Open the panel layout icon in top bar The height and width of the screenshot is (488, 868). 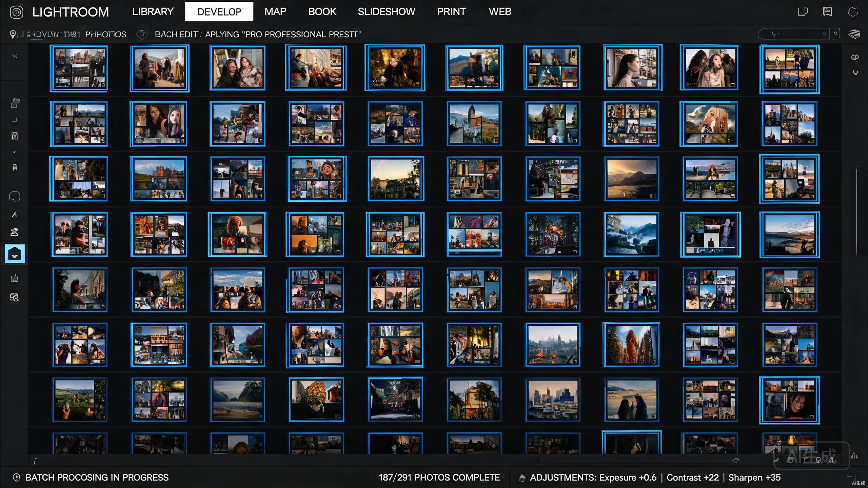pos(828,12)
